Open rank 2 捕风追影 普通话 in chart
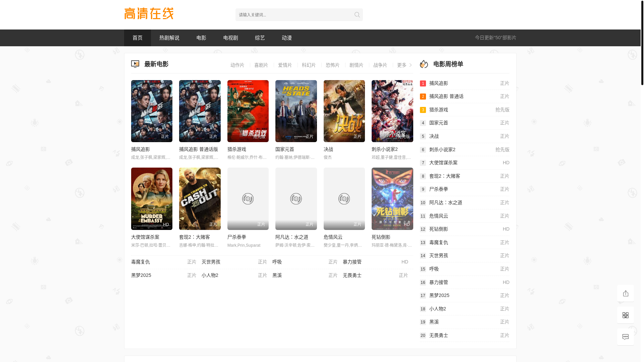 tap(465, 96)
